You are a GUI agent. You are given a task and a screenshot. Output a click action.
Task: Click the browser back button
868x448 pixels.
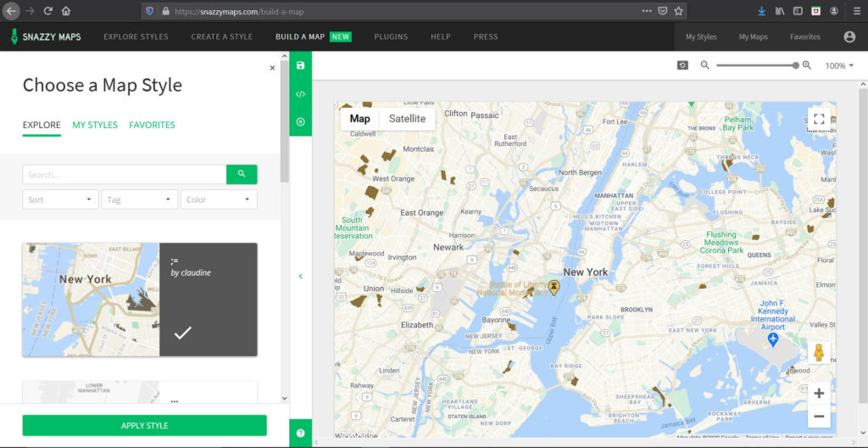[x=11, y=10]
